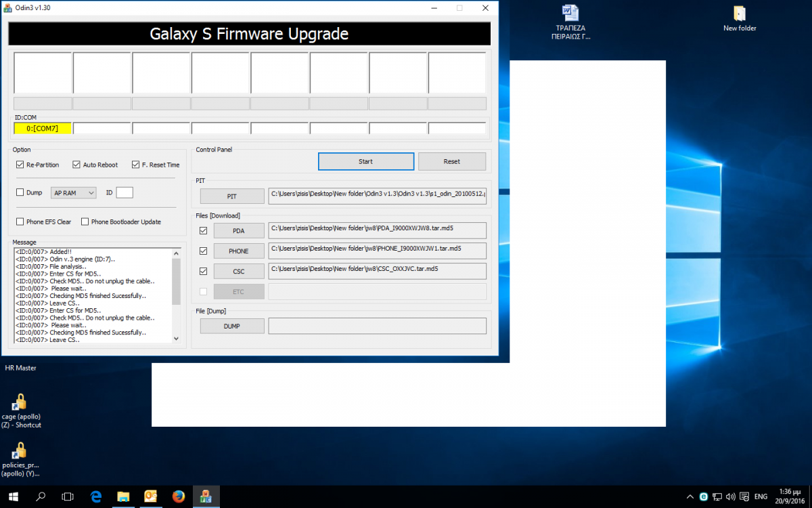The height and width of the screenshot is (508, 812).
Task: Select the New folder desktop icon
Action: click(740, 18)
